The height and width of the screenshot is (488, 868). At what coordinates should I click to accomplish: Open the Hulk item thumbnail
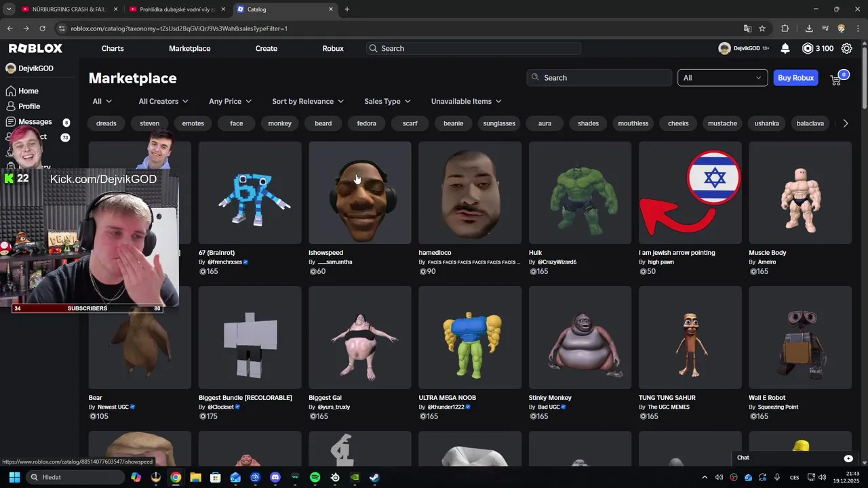(580, 192)
